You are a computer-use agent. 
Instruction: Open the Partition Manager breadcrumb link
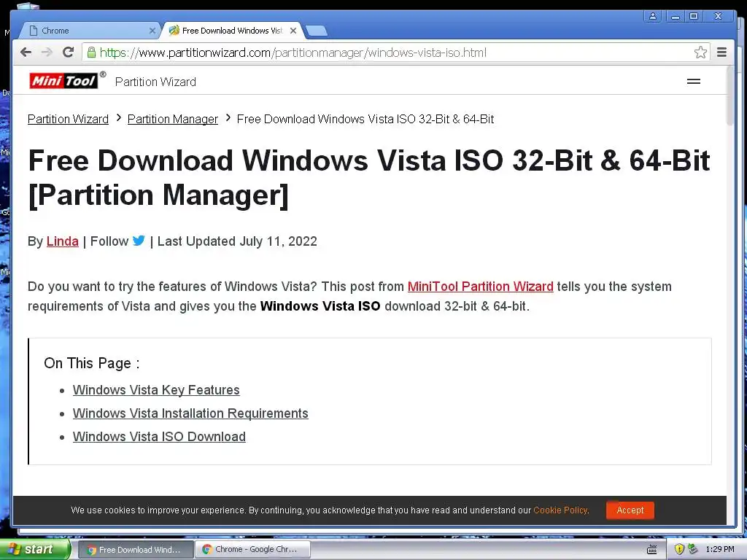(x=172, y=119)
